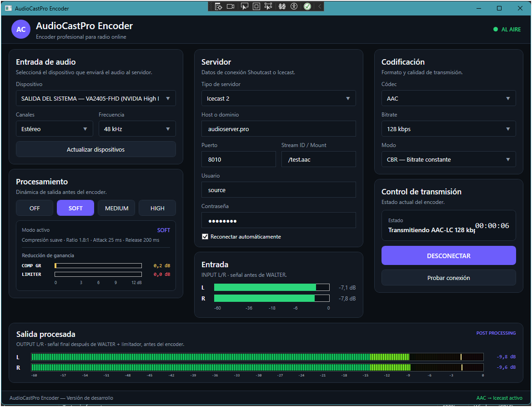Click the curly braces checkmark icon
Image resolution: width=532 pixels, height=407 pixels.
click(x=282, y=6)
